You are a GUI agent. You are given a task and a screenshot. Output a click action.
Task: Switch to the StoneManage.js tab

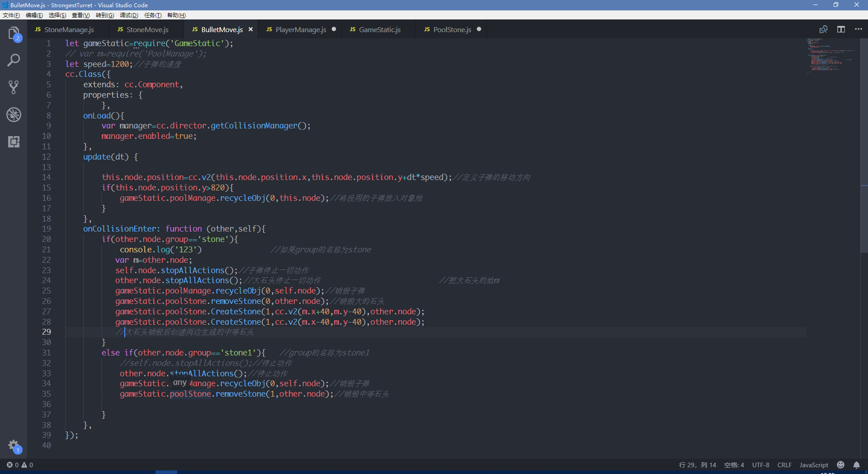[x=69, y=30]
